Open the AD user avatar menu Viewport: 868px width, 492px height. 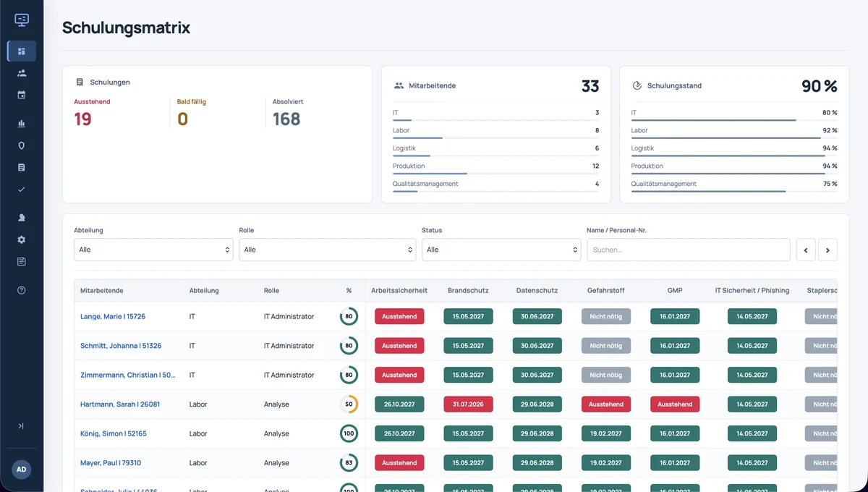[22, 469]
